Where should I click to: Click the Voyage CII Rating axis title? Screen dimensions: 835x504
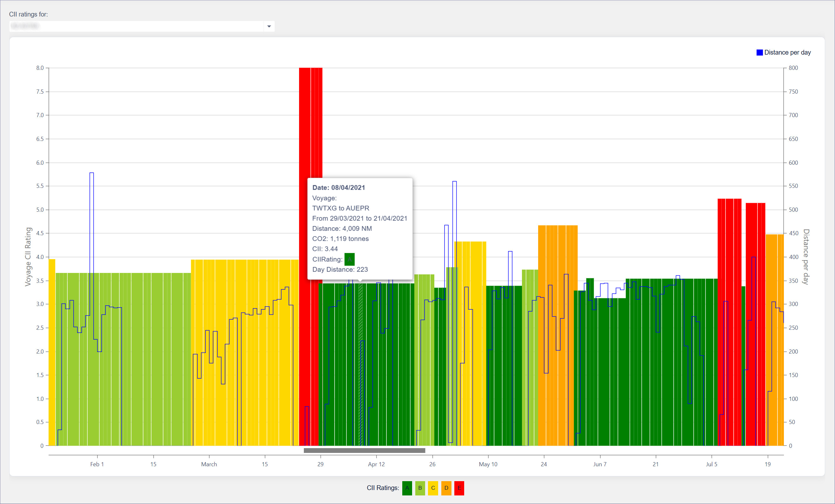pyautogui.click(x=28, y=257)
